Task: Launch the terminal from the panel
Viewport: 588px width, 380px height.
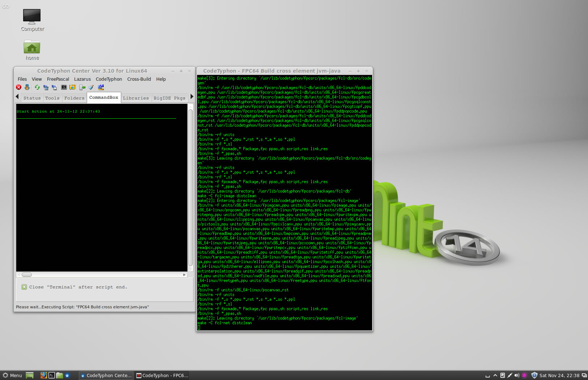Action: pos(52,375)
